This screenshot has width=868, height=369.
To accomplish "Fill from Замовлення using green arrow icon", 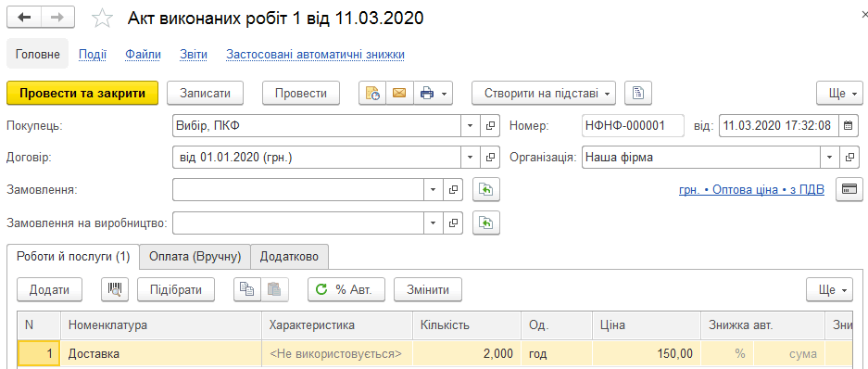I will pyautogui.click(x=486, y=189).
